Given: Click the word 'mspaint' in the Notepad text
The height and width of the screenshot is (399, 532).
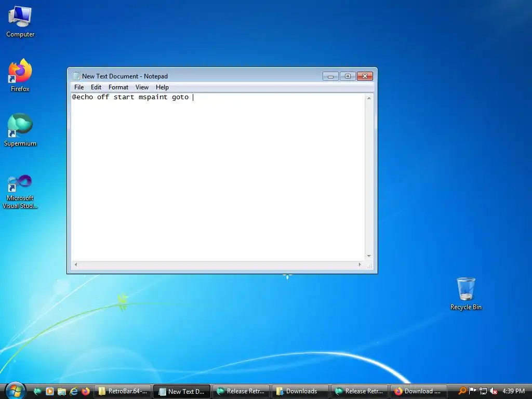Looking at the screenshot, I should pos(153,97).
